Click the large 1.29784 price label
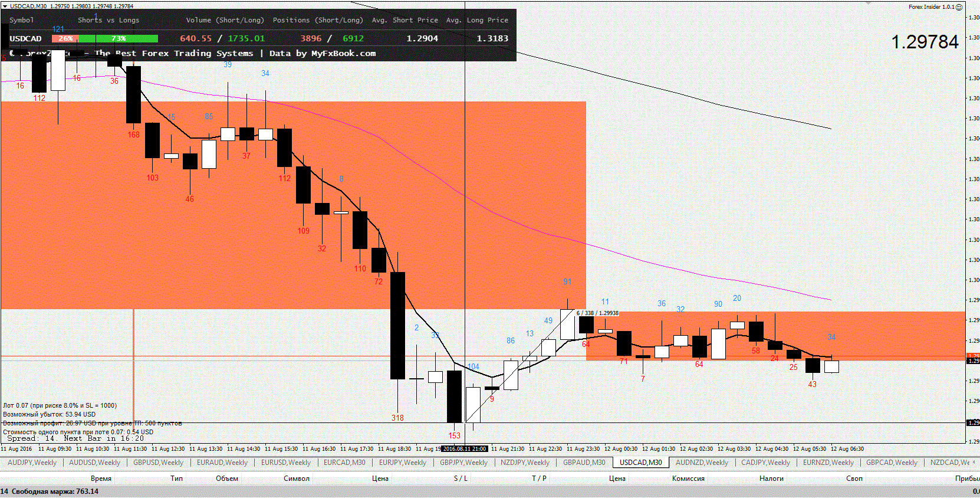Screen dimensions: 980x498 [x=925, y=42]
